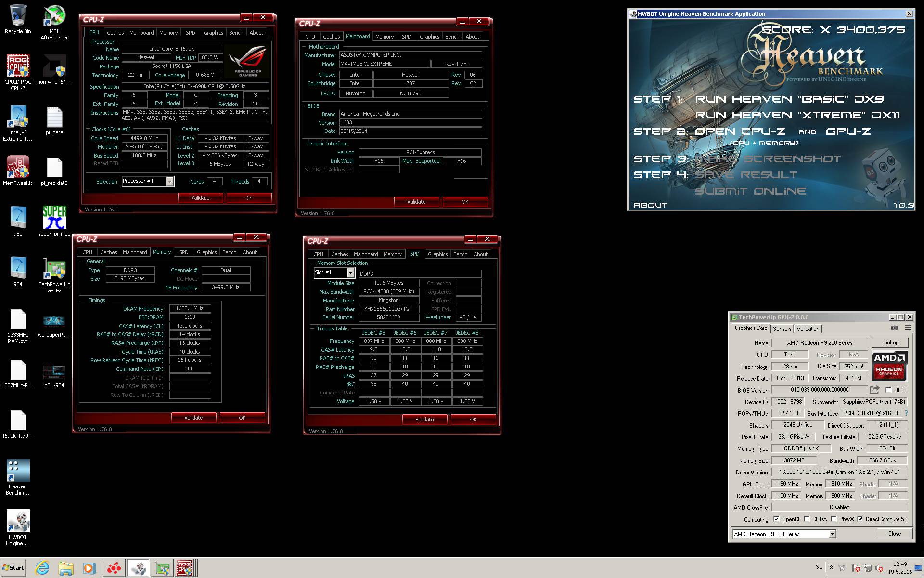Open the Processor #1 selection dropdown
The width and height of the screenshot is (924, 578).
169,181
